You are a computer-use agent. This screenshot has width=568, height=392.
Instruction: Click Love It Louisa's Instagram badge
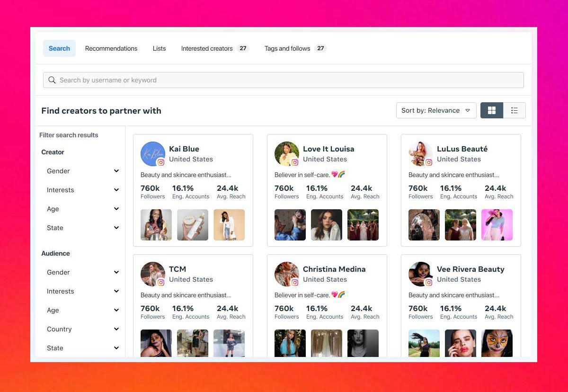coord(295,162)
